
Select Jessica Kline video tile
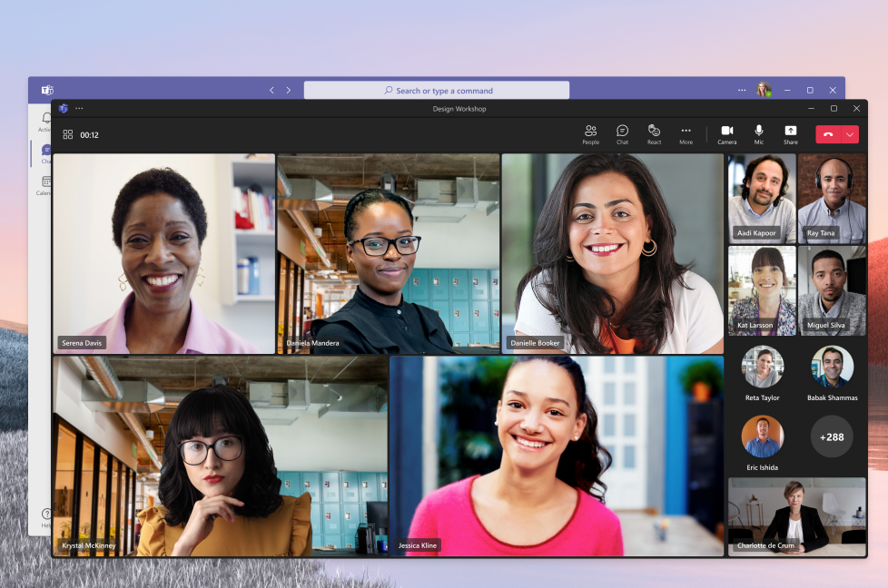tap(557, 456)
